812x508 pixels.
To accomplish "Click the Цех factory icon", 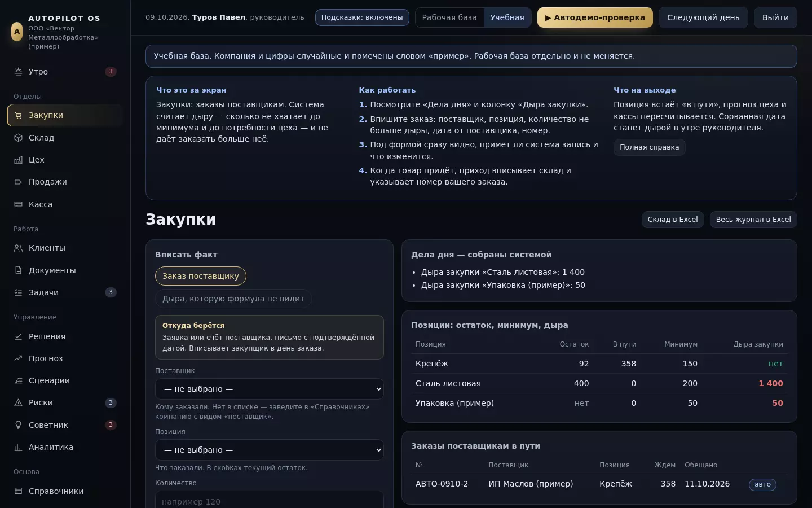I will pyautogui.click(x=18, y=160).
